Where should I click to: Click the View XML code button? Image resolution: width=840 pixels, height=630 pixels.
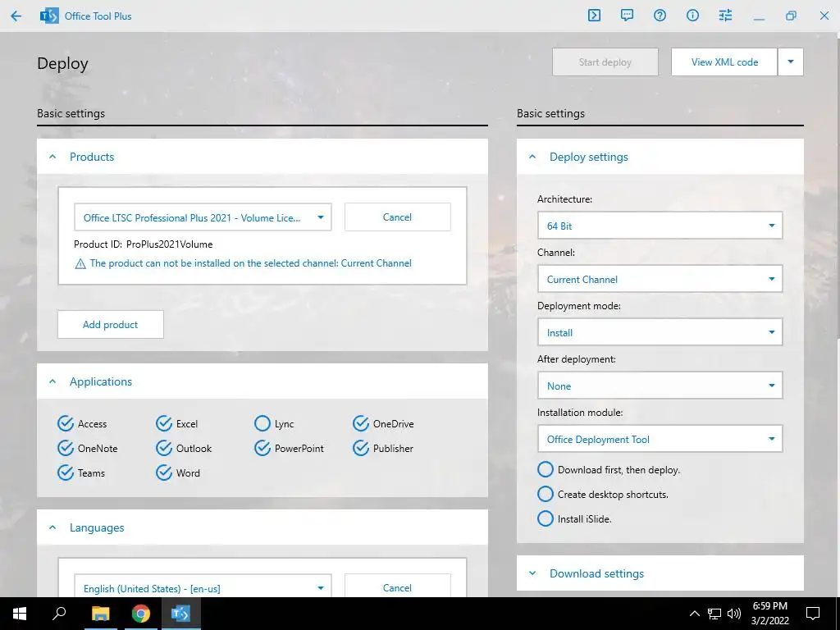pyautogui.click(x=724, y=62)
